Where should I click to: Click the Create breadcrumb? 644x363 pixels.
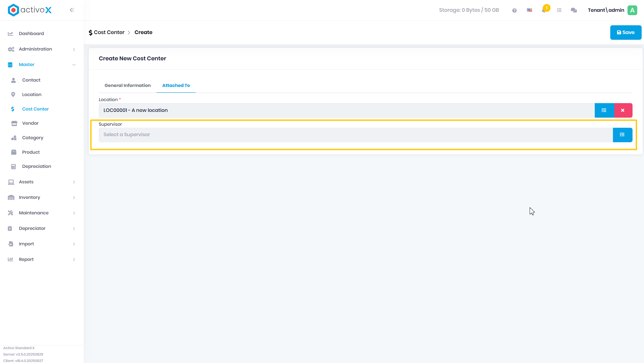pos(143,32)
